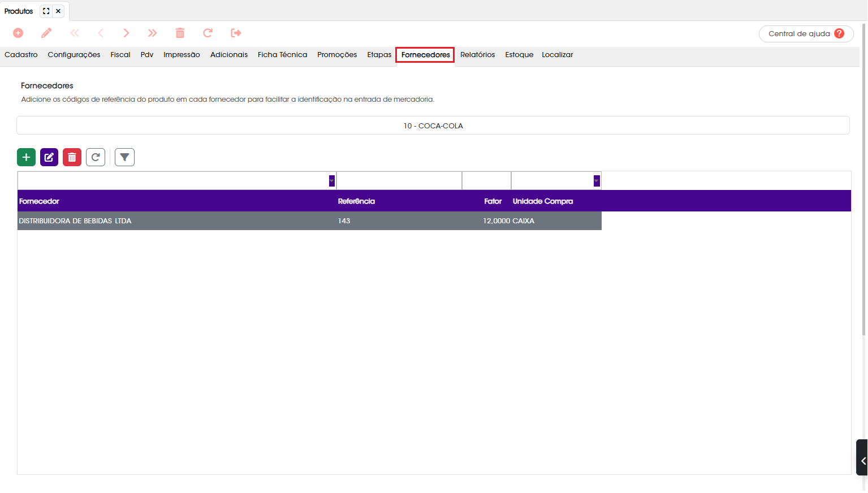Click the add new product plus icon
868x493 pixels.
pyautogui.click(x=18, y=33)
